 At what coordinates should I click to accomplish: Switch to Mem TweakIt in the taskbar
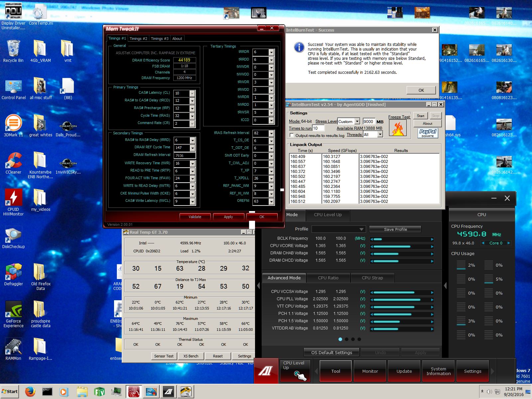tap(134, 392)
